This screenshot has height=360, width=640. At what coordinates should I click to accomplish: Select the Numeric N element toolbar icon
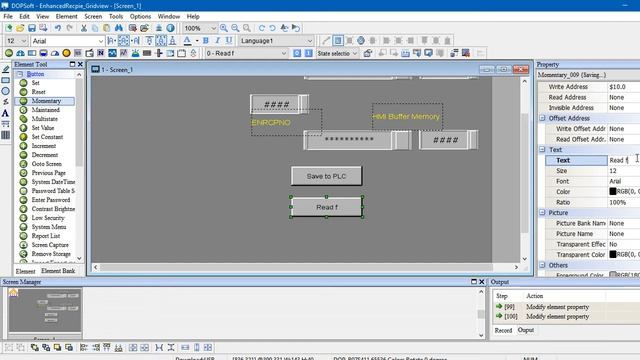[100, 53]
